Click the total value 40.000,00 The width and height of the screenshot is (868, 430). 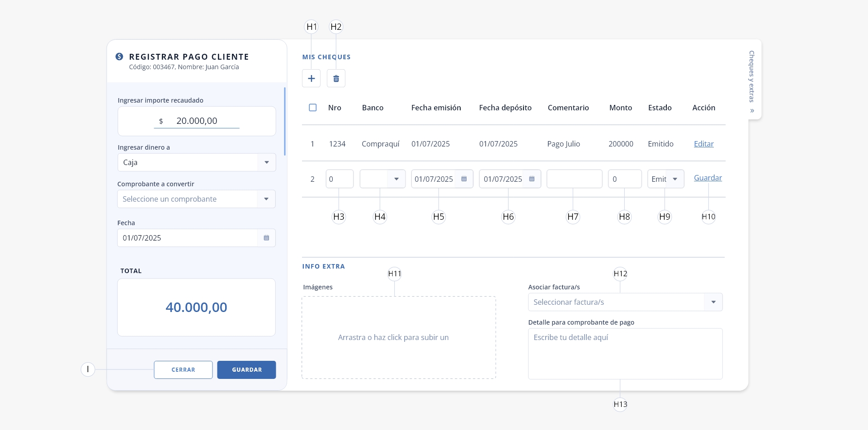coord(196,307)
